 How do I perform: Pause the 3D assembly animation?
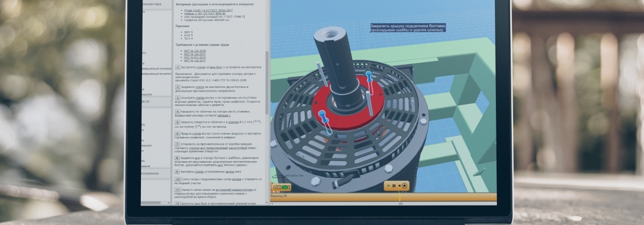coord(394,186)
